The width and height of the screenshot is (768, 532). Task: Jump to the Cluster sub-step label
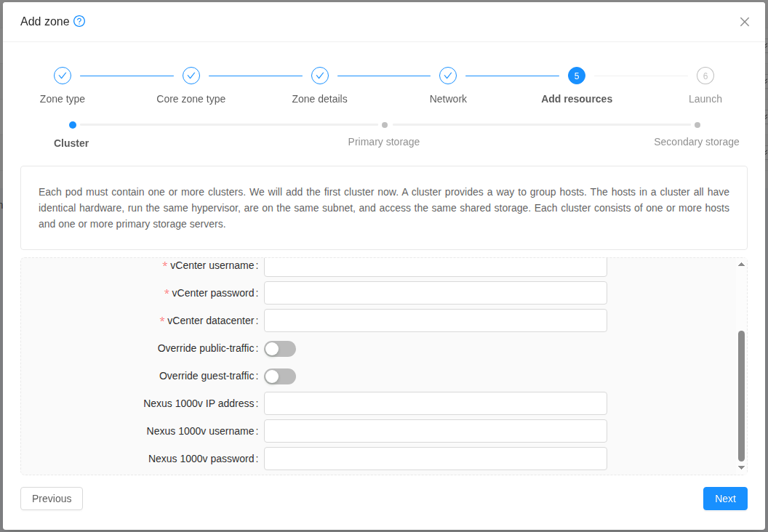coord(71,142)
